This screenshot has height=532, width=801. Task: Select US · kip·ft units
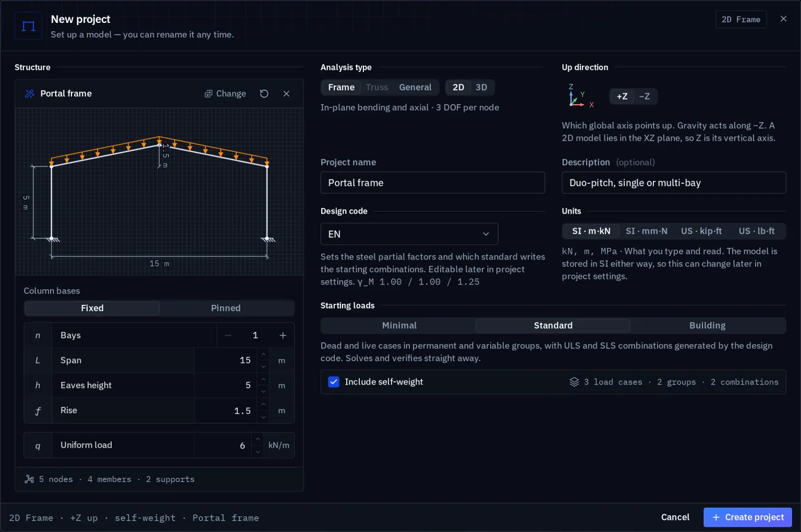click(x=701, y=231)
